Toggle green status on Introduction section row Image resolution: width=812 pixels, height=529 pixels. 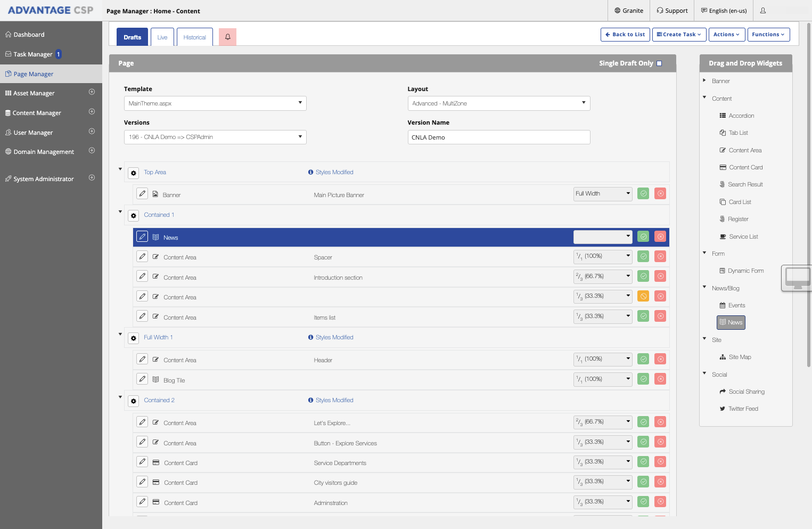[x=643, y=276]
